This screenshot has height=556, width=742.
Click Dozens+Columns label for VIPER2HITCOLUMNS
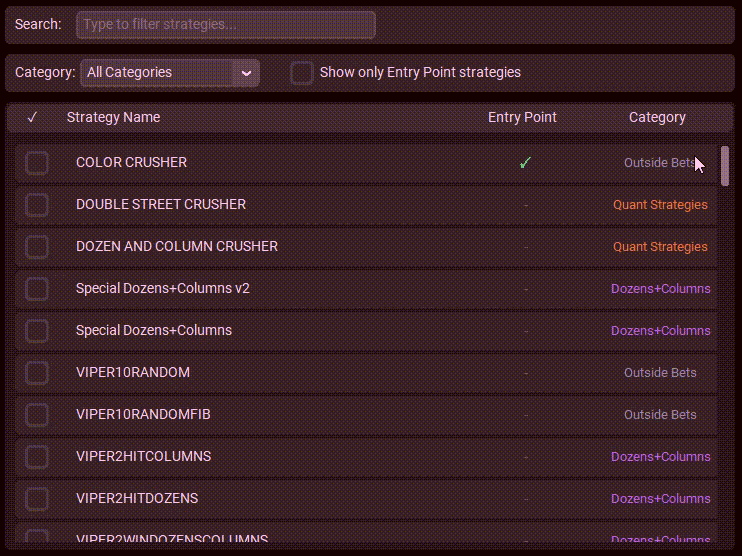coord(660,456)
